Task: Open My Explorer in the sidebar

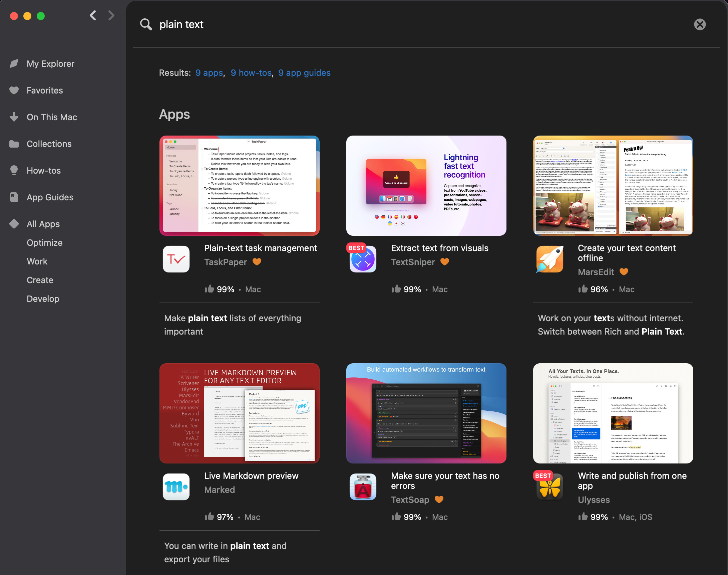Action: [x=50, y=64]
